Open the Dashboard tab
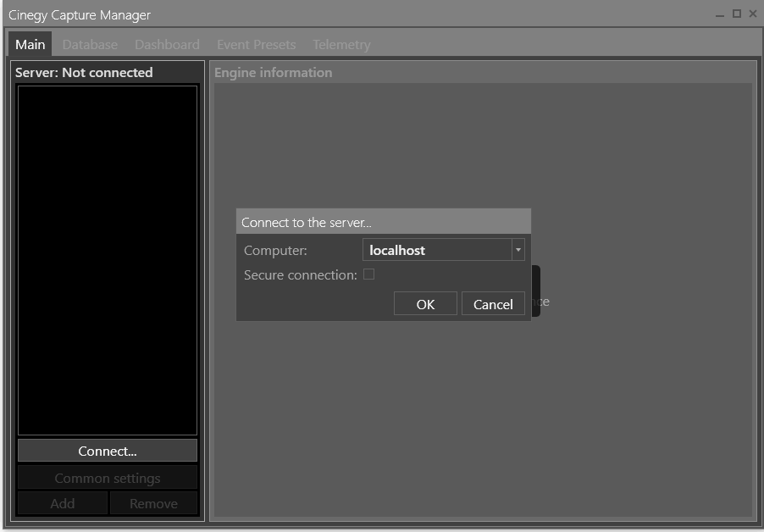Viewport: 764px width, 532px height. point(166,44)
